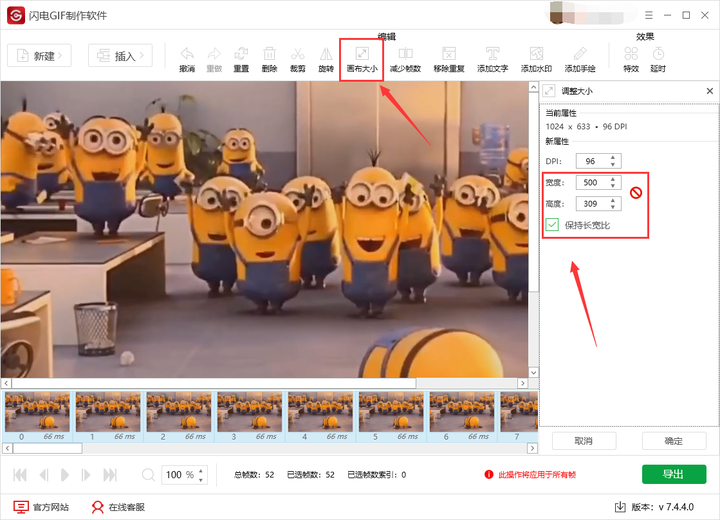Viewport: 720px width, 520px height.
Task: Click the user avatar in title bar
Action: coord(557,13)
